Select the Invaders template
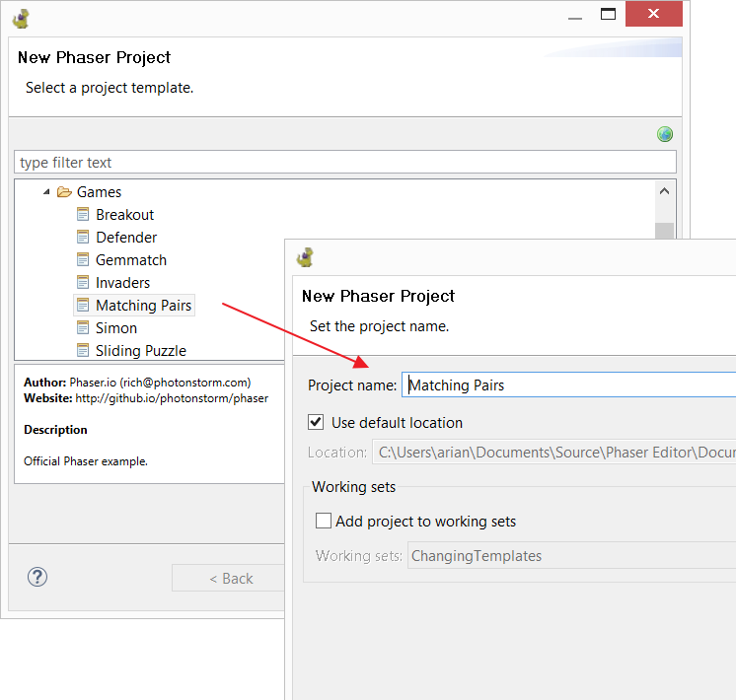Image resolution: width=736 pixels, height=700 pixels. [122, 282]
